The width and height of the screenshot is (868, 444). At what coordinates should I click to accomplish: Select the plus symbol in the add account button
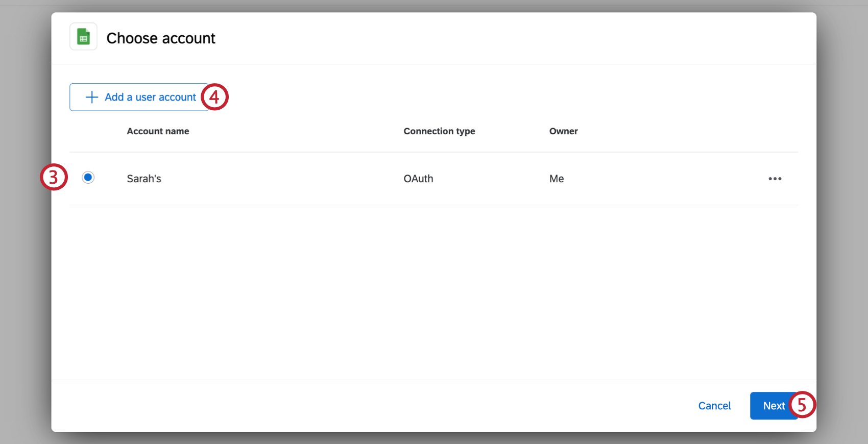pos(91,97)
